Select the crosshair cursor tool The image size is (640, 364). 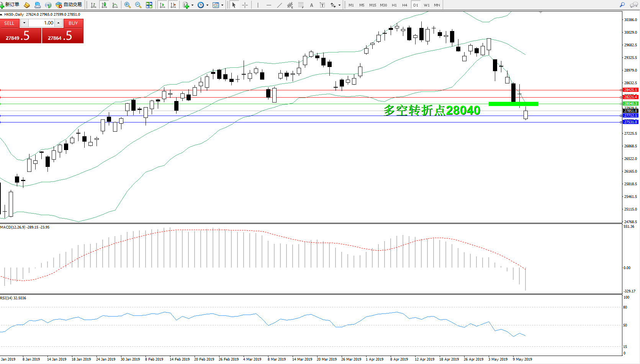click(245, 5)
